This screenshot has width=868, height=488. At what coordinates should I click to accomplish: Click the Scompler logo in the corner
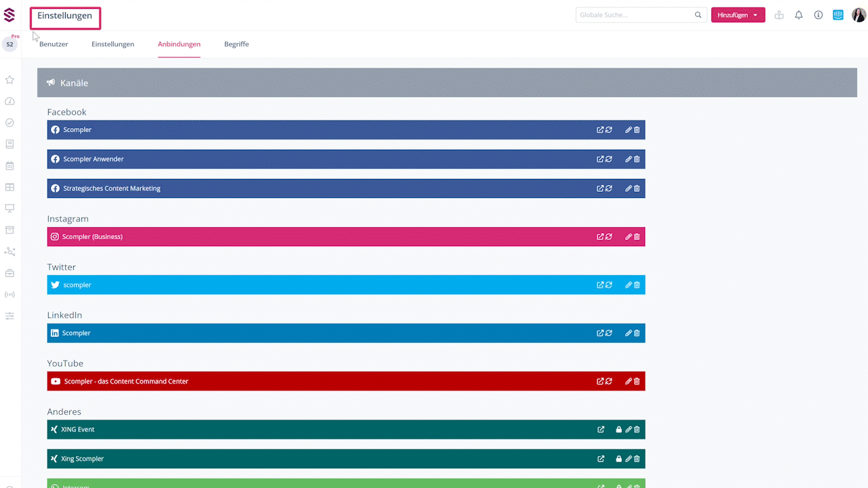click(x=9, y=15)
